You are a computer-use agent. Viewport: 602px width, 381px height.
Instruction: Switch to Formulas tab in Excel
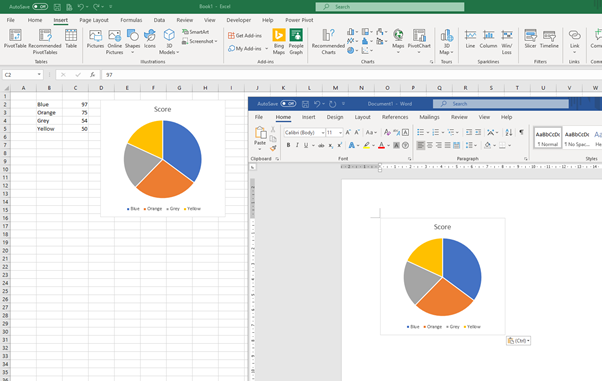tap(131, 20)
